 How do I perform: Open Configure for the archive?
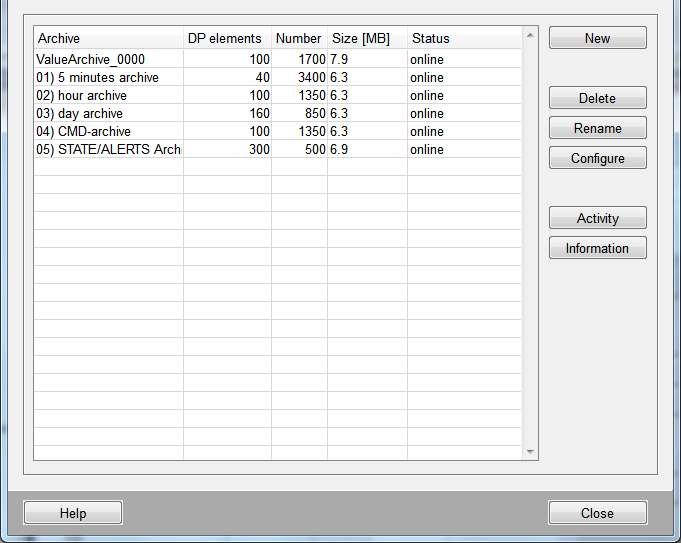coord(597,158)
